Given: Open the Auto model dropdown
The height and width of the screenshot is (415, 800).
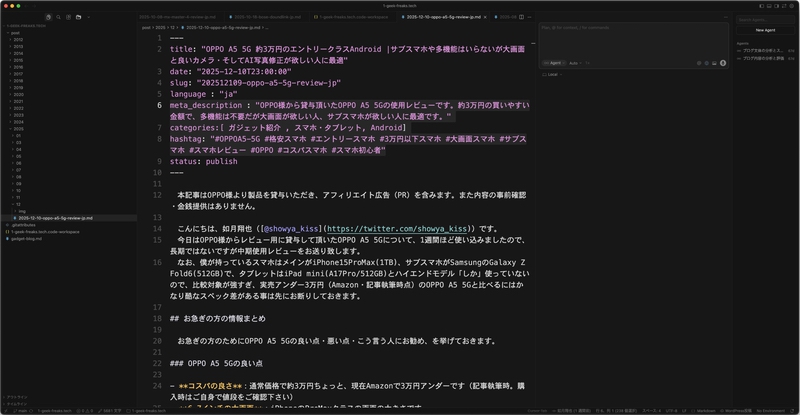Looking at the screenshot, I should [575, 63].
